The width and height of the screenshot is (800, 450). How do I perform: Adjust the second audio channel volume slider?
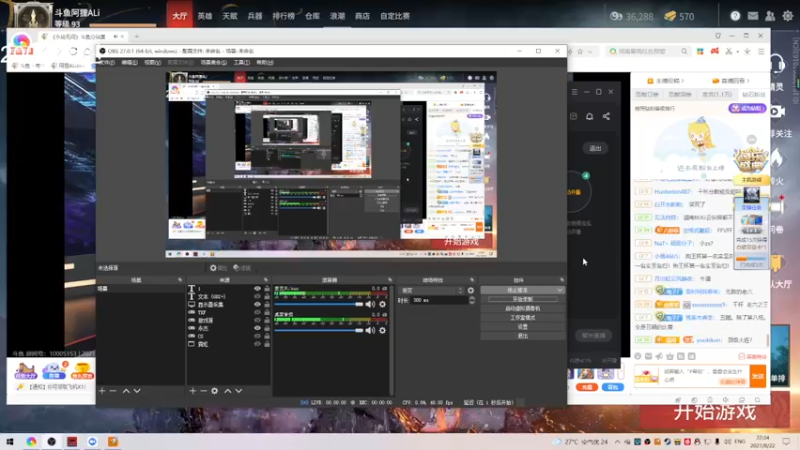click(x=318, y=331)
